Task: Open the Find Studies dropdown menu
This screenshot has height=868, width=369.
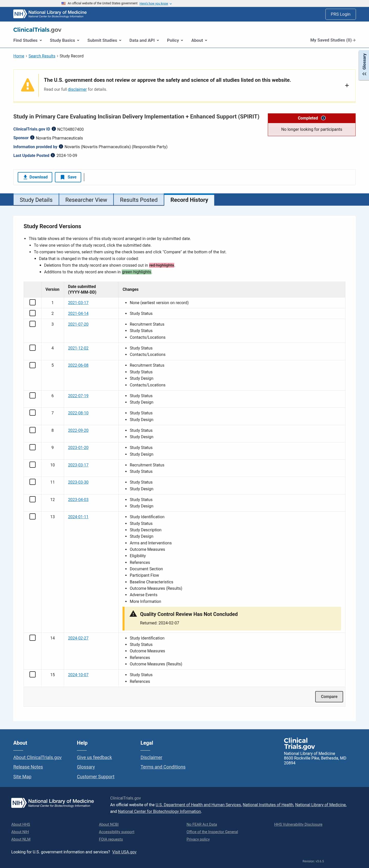Action: pos(28,40)
